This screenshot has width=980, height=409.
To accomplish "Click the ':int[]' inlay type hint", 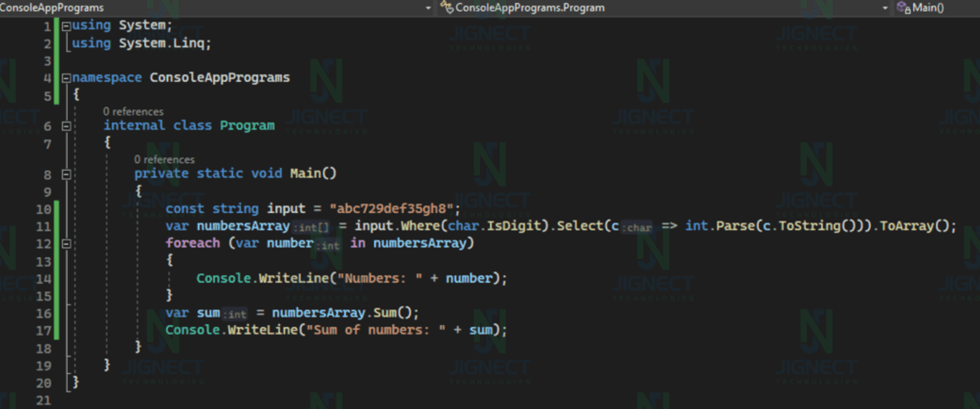I will pos(311,227).
